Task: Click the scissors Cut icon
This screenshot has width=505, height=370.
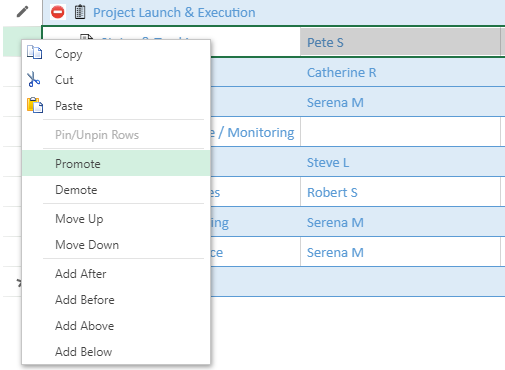Action: tap(34, 79)
